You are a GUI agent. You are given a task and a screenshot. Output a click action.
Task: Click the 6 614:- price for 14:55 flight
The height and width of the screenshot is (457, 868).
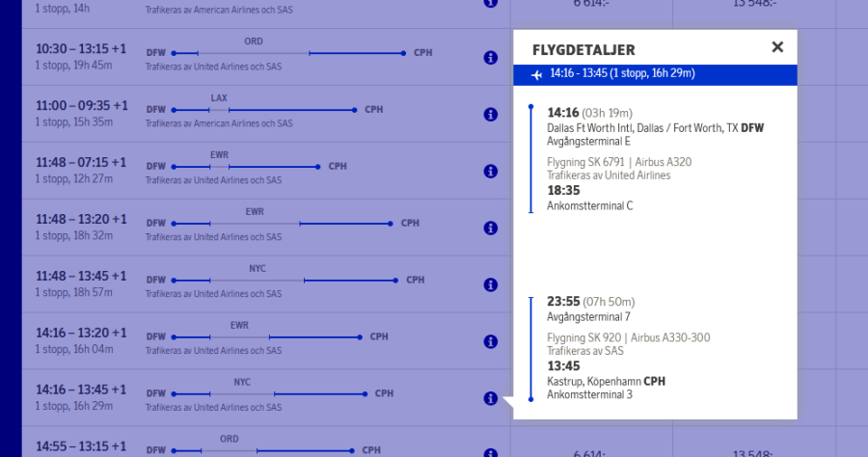(593, 452)
